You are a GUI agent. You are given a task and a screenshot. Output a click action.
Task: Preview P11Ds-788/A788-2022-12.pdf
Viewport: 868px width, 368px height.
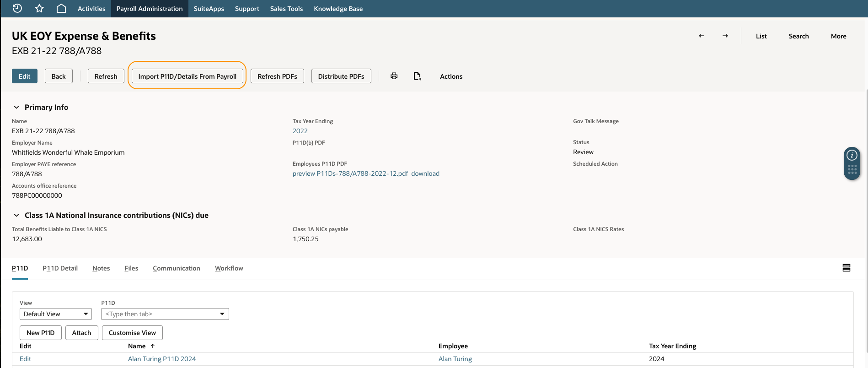click(x=350, y=173)
